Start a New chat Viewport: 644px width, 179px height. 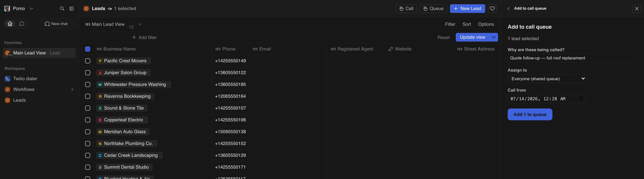[x=57, y=24]
